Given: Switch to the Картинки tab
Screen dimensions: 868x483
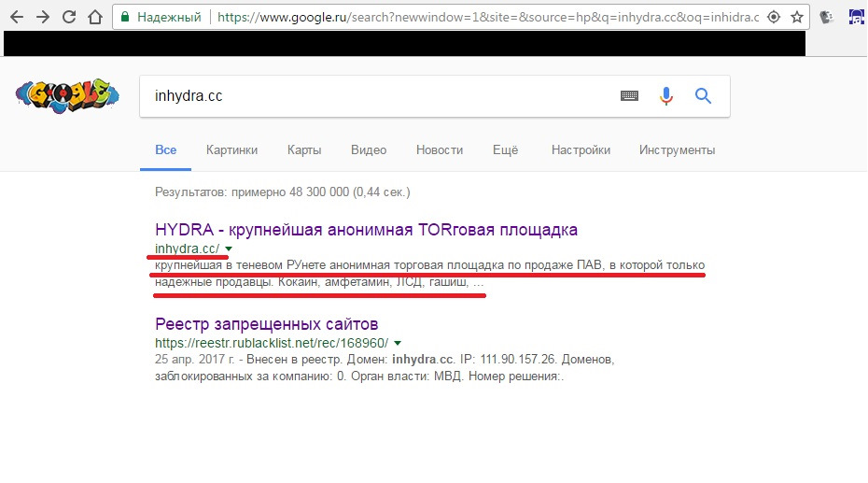Looking at the screenshot, I should 231,150.
